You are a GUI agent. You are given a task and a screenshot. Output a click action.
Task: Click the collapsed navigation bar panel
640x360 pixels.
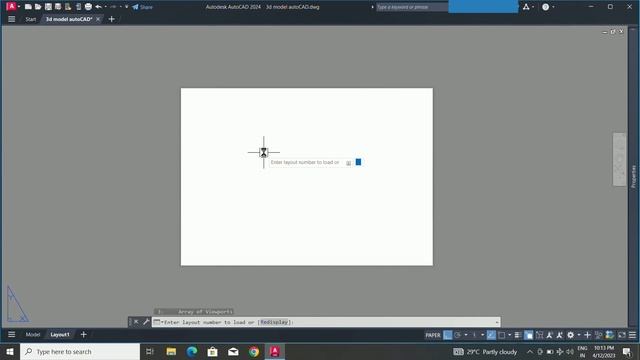[620, 159]
